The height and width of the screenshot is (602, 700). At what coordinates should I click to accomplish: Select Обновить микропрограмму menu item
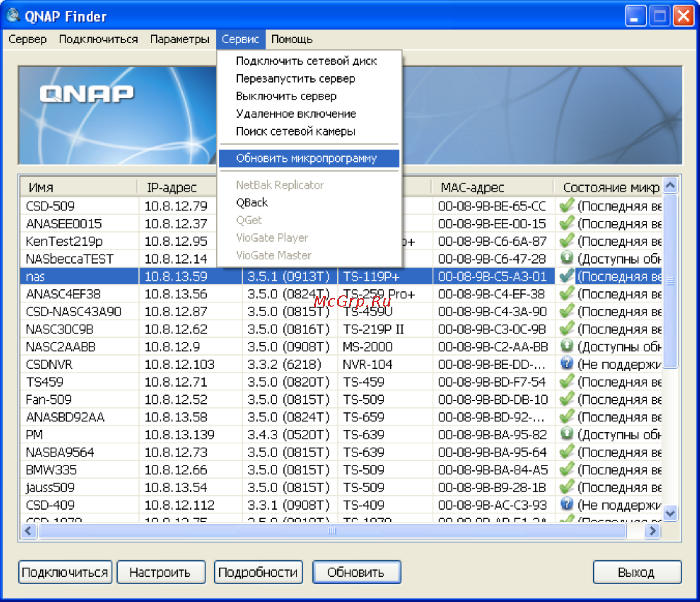[x=309, y=158]
